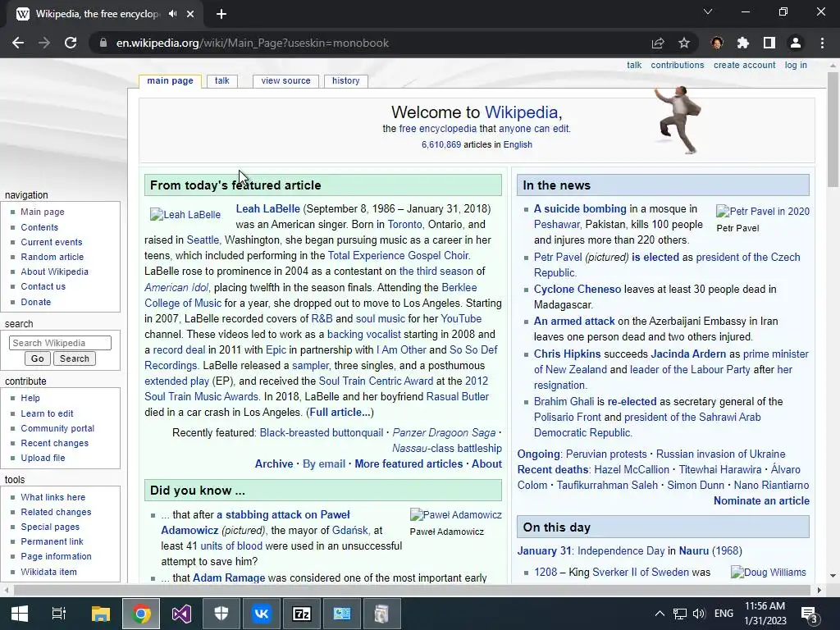The width and height of the screenshot is (840, 630).
Task: Open the view source tab
Action: pyautogui.click(x=285, y=81)
